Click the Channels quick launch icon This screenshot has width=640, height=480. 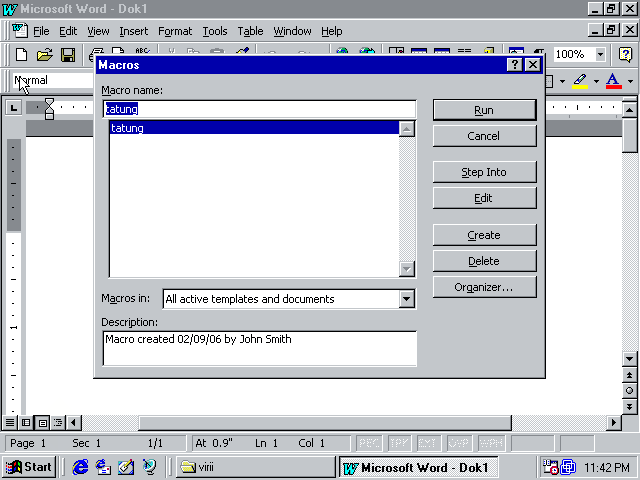pos(149,467)
